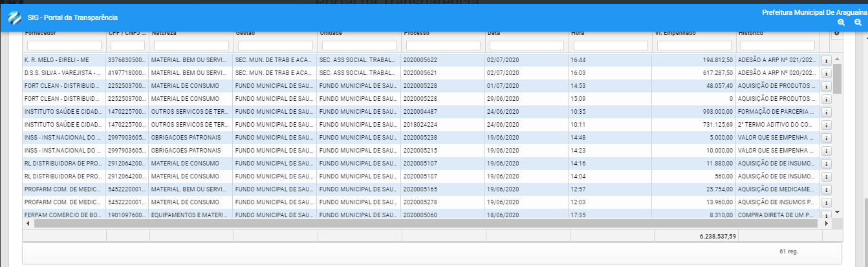The height and width of the screenshot is (267, 868).
Task: Click the Fornecedor filter input field
Action: (64, 45)
